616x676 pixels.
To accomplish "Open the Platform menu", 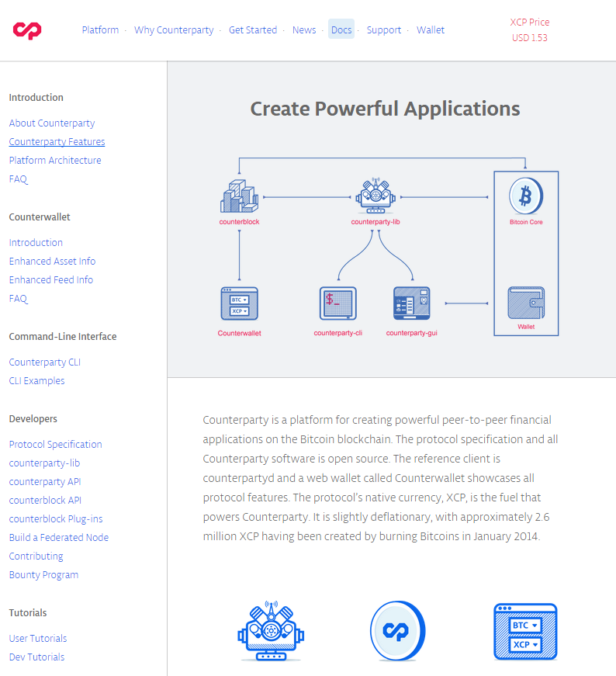I will click(x=100, y=30).
